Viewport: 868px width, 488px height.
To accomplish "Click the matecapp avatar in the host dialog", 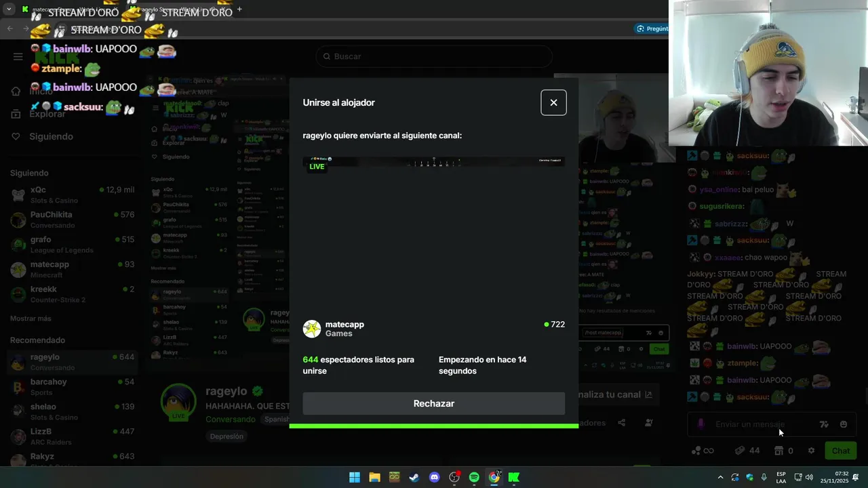I will coord(312,329).
